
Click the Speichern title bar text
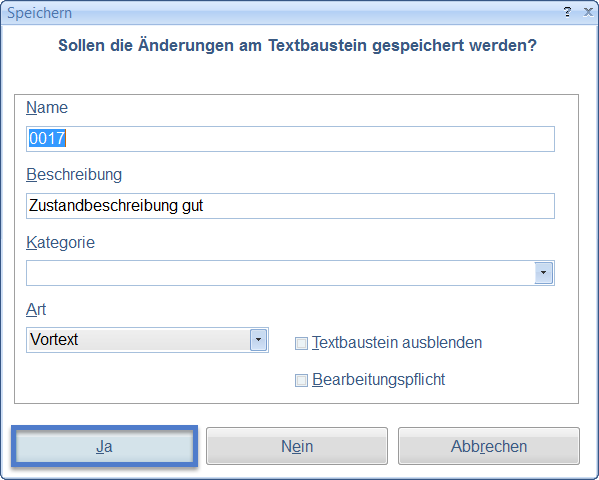[39, 13]
